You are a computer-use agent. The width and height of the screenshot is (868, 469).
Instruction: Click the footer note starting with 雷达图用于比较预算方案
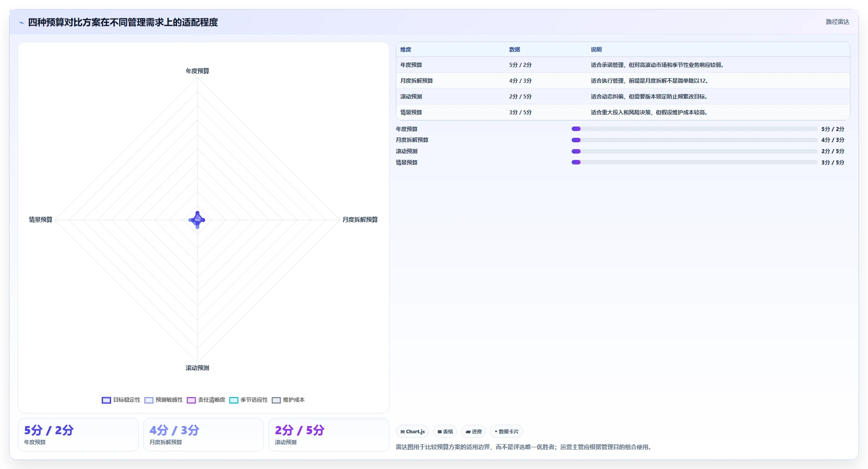click(x=524, y=447)
